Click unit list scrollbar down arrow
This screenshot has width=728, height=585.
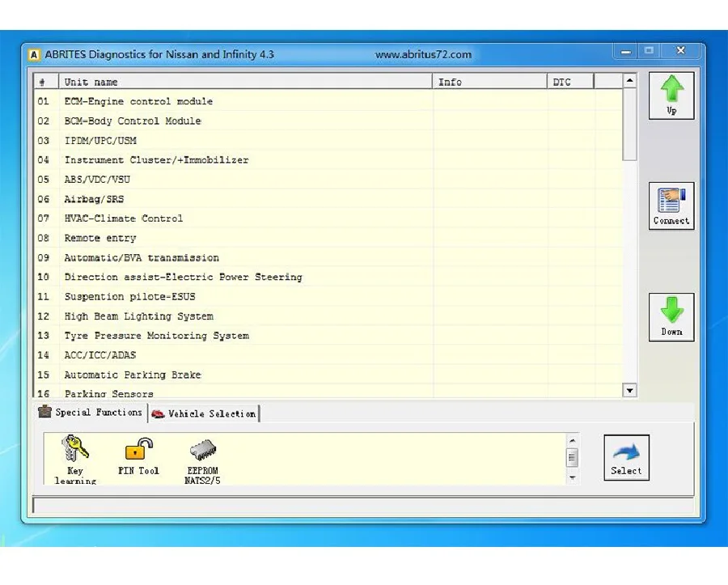[x=629, y=391]
